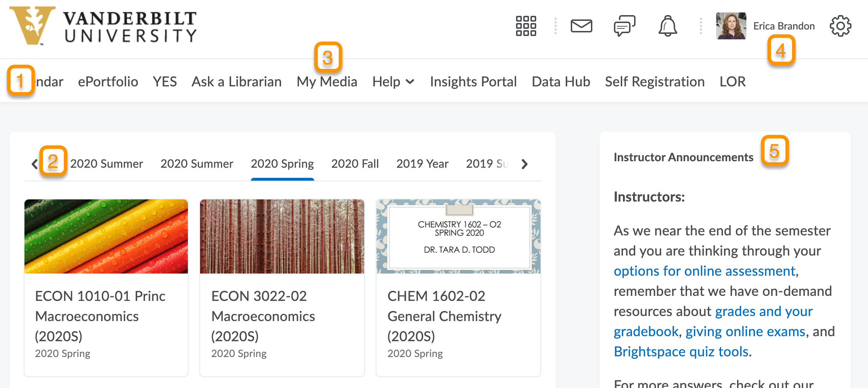Select the 2019 Year tab
This screenshot has width=868, height=388.
[x=422, y=164]
